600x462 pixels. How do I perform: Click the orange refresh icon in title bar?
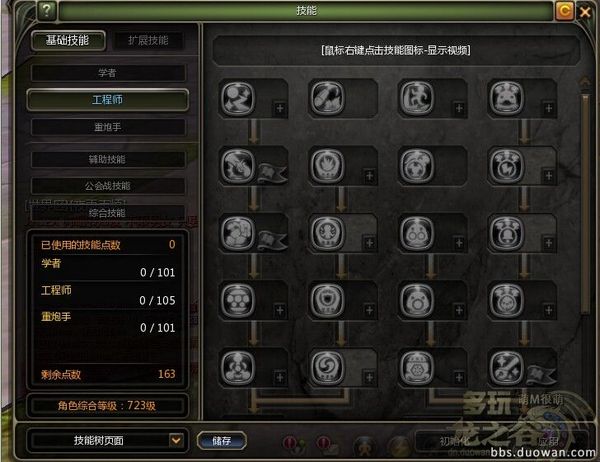click(564, 11)
